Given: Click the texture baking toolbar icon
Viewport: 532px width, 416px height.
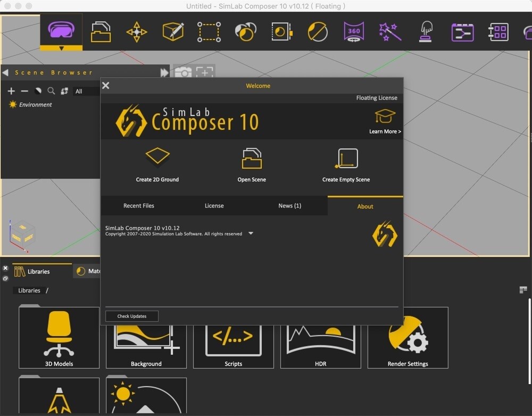Looking at the screenshot, I should coord(281,31).
